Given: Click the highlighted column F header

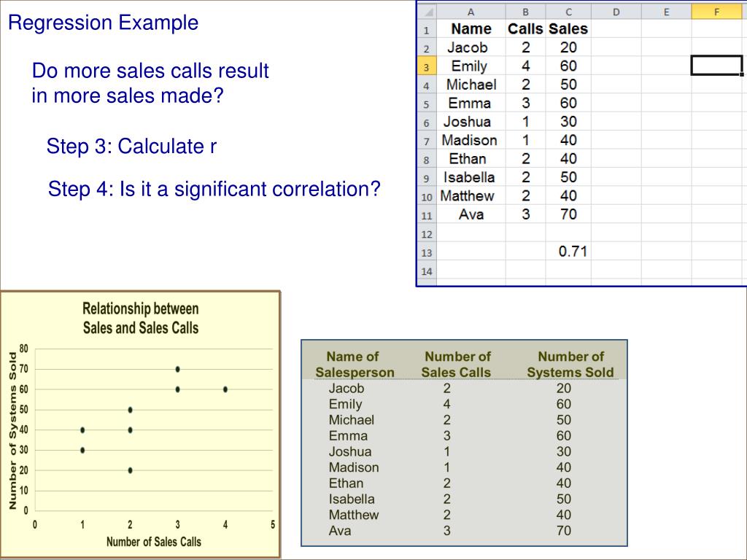Looking at the screenshot, I should 716,12.
